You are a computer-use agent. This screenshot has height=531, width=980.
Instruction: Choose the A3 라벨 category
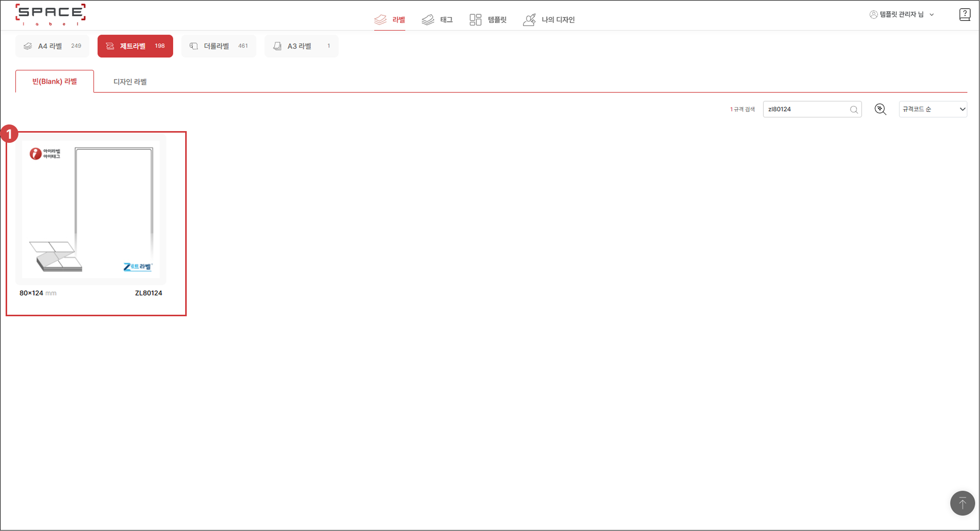pos(301,46)
